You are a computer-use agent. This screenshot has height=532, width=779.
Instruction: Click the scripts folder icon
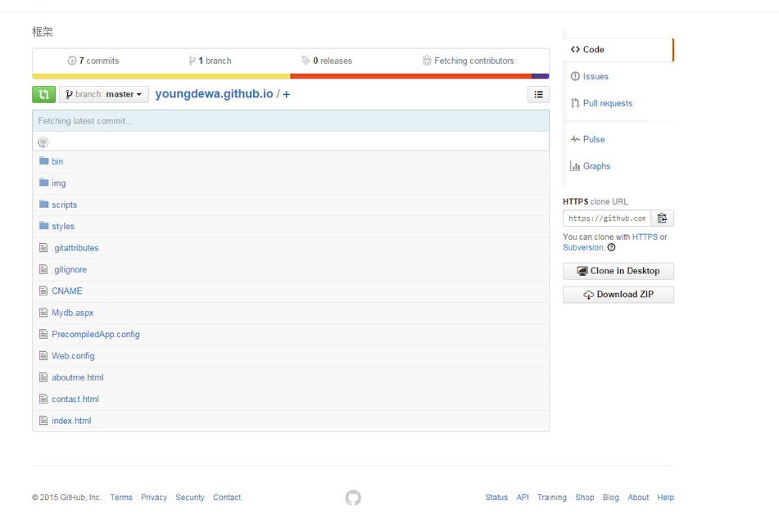(43, 204)
